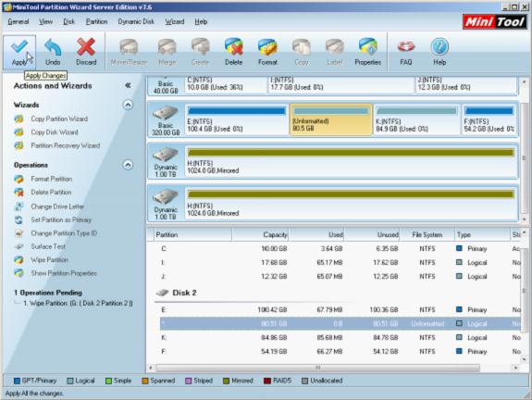Click the horizontal scrollbar of partition list

[317, 369]
